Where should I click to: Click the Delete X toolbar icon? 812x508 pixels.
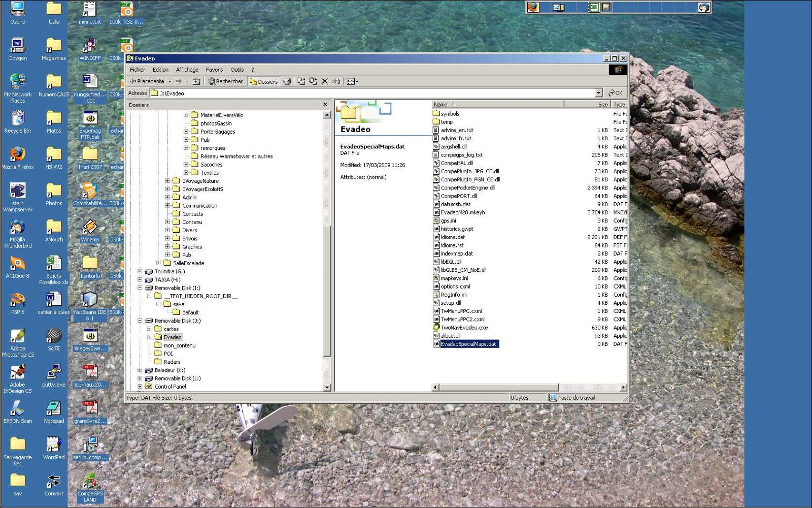point(325,81)
